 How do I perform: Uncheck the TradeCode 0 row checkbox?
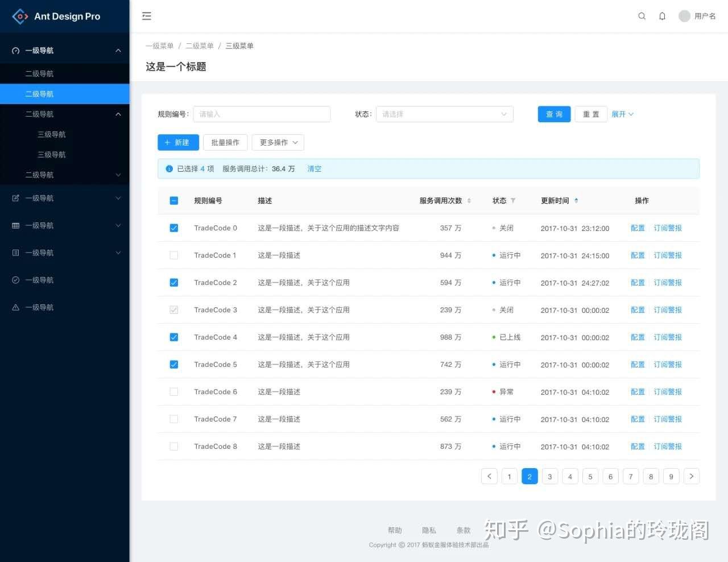(173, 228)
